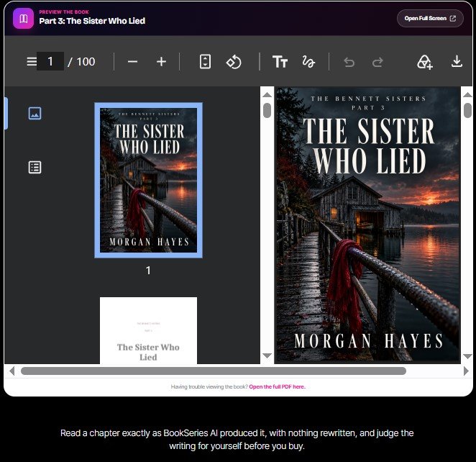Click the thumbnail pane vertical scroll handle
Viewport: 476px width, 462px height.
[267, 110]
